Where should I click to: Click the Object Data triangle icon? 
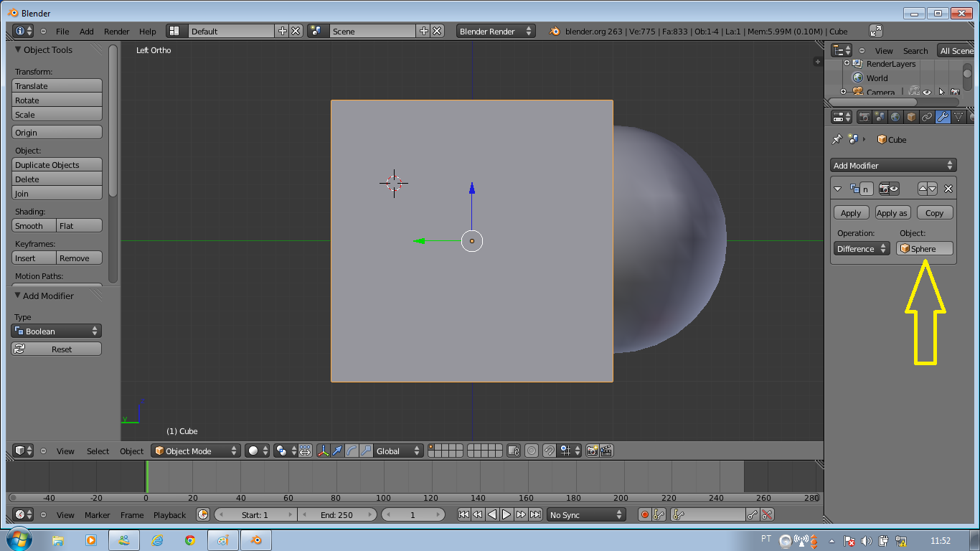pos(958,117)
